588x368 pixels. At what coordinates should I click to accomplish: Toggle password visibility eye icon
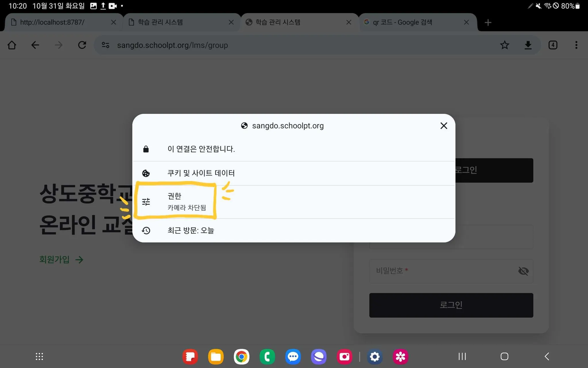[x=523, y=271]
